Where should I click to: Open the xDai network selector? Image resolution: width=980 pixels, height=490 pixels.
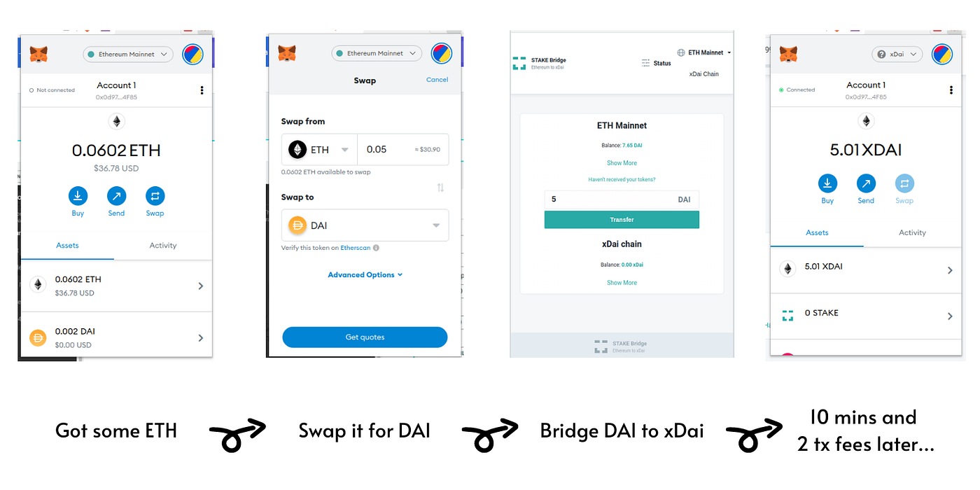pos(897,54)
